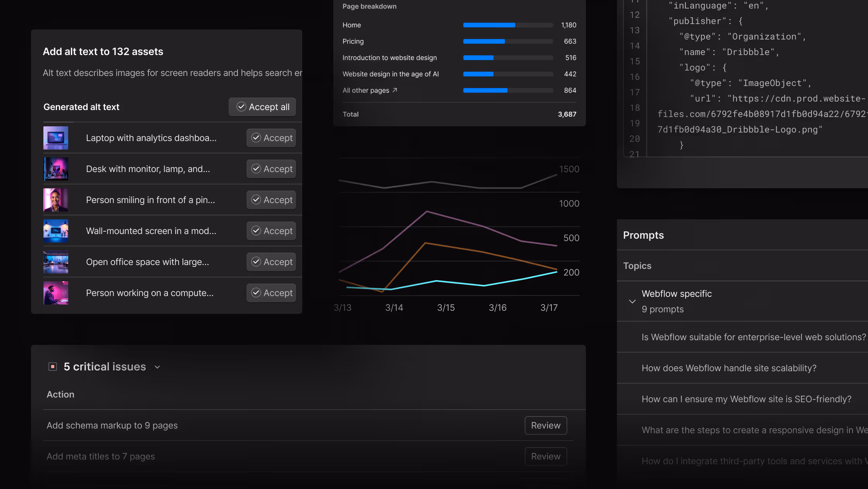The image size is (868, 489).
Task: Click the thumbnail of the person smiling image
Action: pyautogui.click(x=56, y=200)
